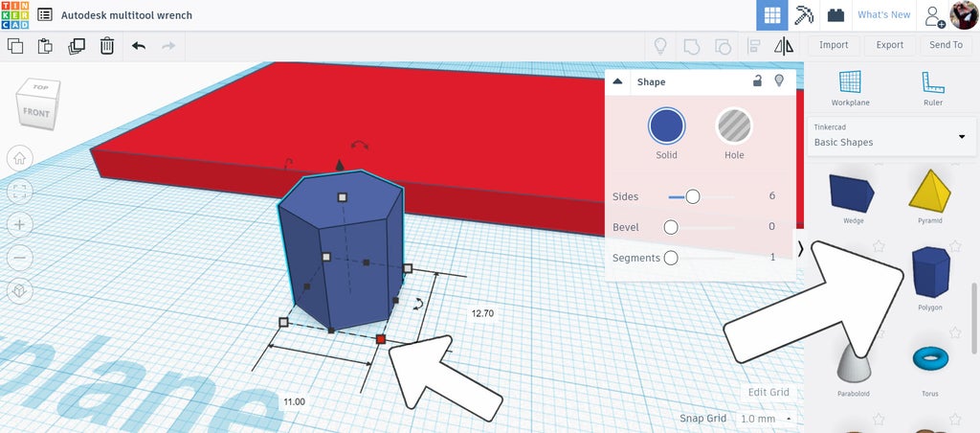Zoom out with the minus icon
Image resolution: width=980 pixels, height=433 pixels.
pyautogui.click(x=19, y=257)
